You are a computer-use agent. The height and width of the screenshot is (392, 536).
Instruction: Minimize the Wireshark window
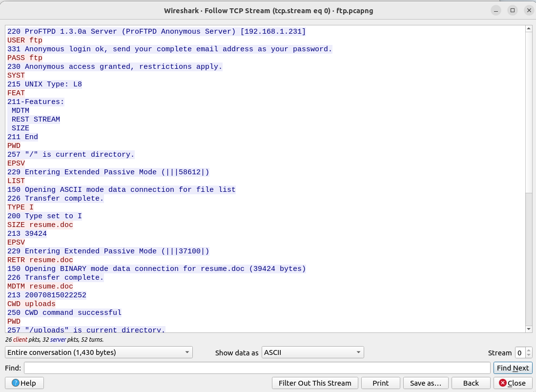(x=495, y=11)
